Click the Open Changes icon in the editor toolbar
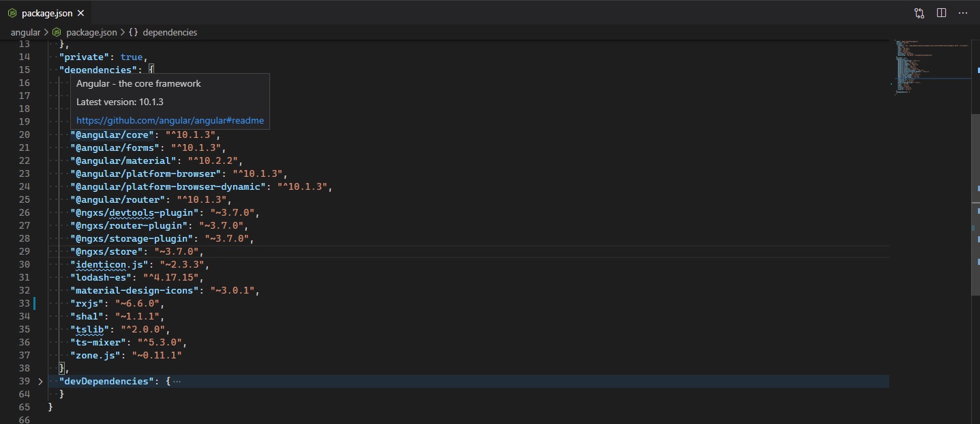980x424 pixels. click(x=919, y=12)
